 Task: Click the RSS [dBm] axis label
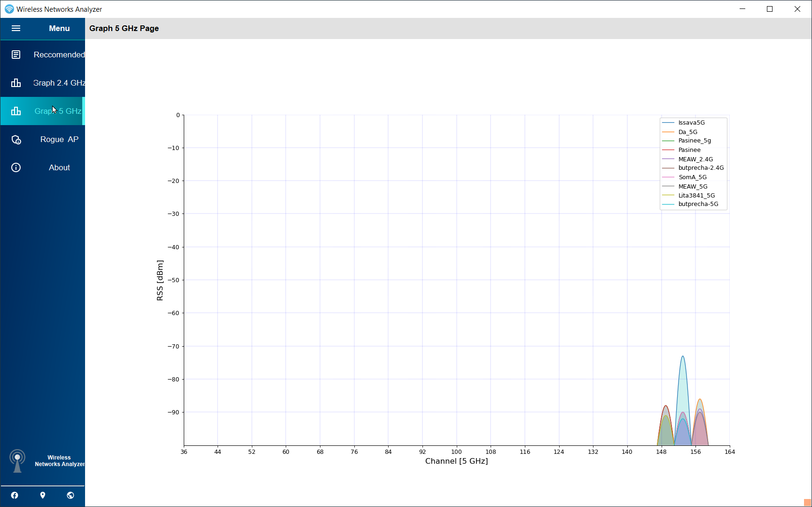(160, 280)
